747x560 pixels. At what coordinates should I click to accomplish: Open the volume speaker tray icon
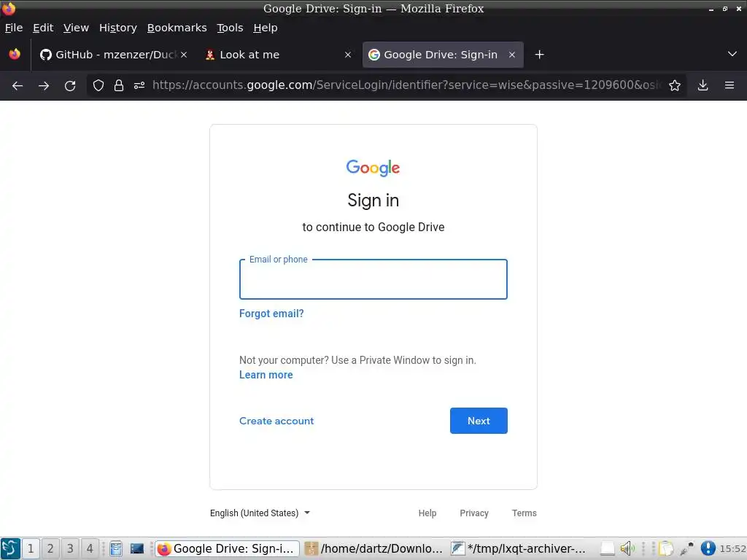627,548
